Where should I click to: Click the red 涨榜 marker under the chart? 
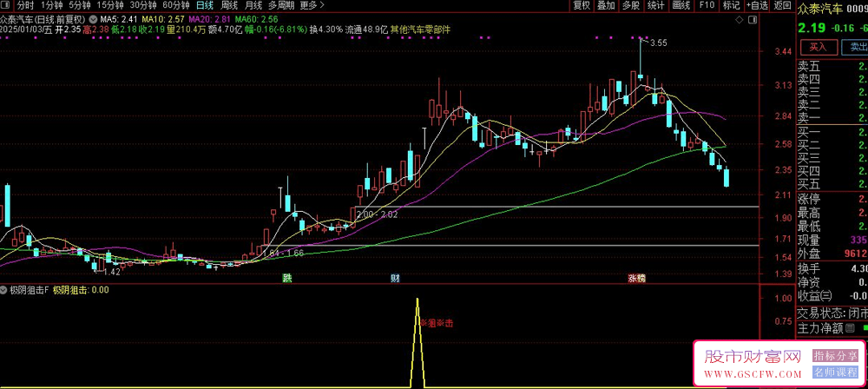click(636, 278)
